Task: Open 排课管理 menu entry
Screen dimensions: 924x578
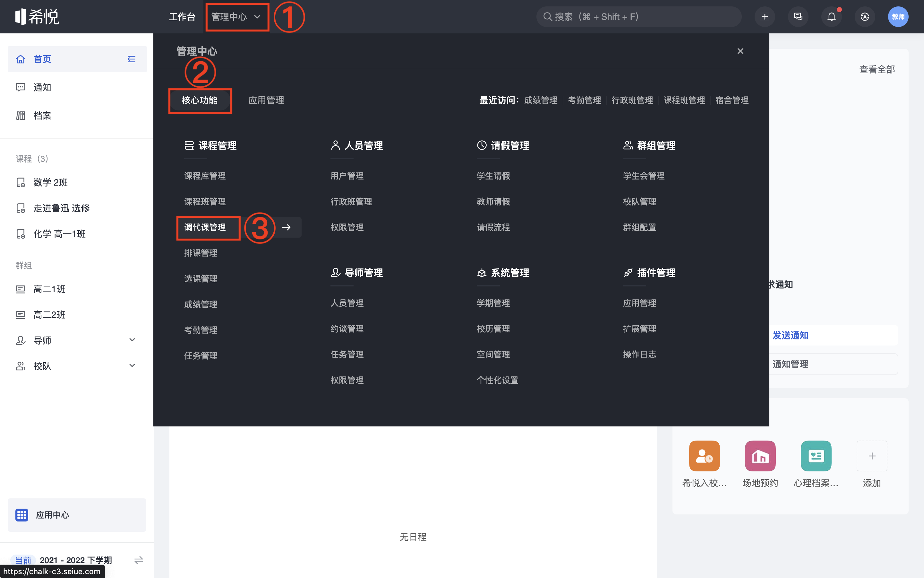Action: (201, 253)
